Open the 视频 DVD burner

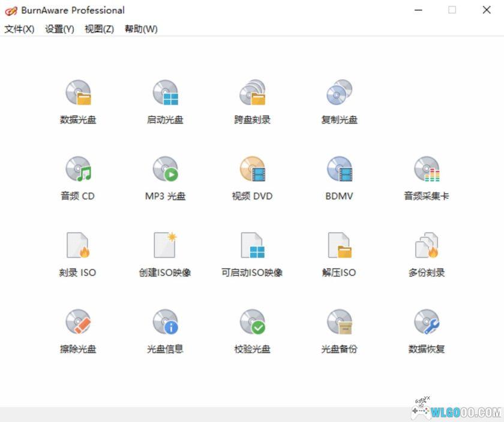pos(252,177)
